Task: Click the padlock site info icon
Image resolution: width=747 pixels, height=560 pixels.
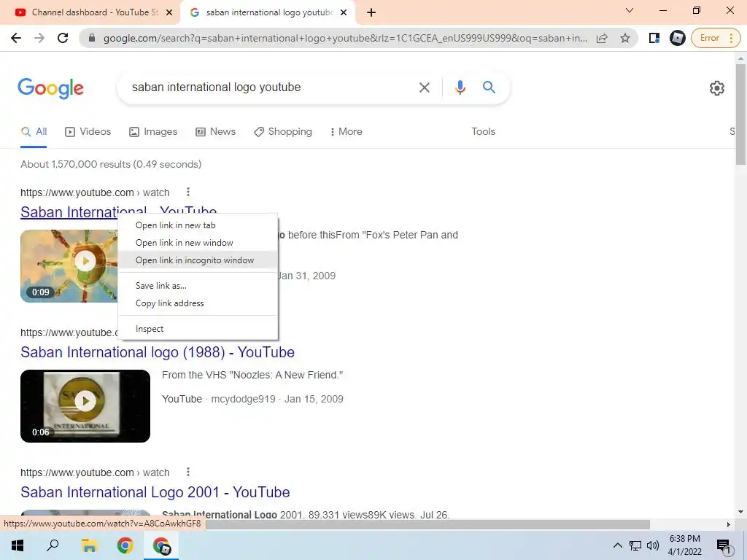Action: (93, 38)
